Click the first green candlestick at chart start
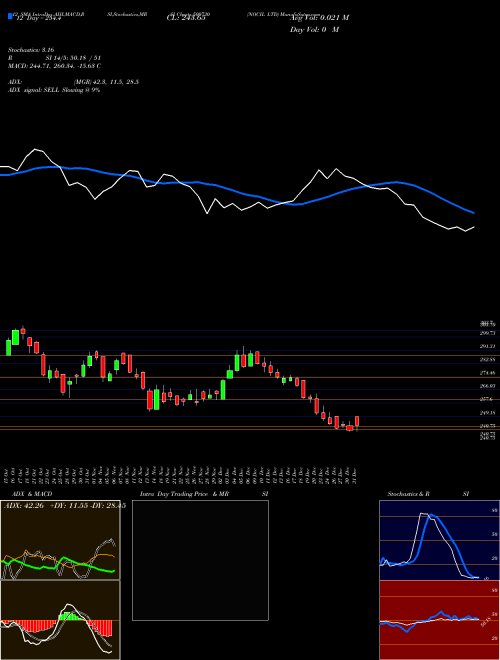The image size is (500, 660). pos(8,347)
